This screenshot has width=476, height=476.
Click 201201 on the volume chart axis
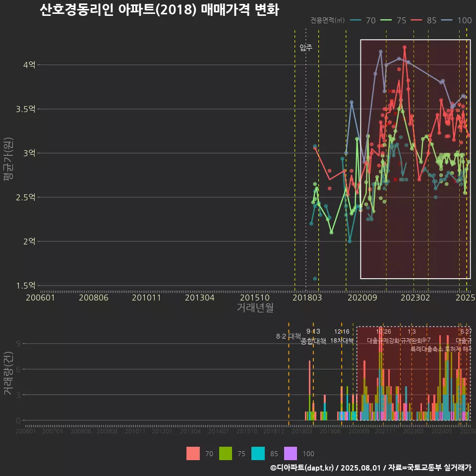point(162,431)
